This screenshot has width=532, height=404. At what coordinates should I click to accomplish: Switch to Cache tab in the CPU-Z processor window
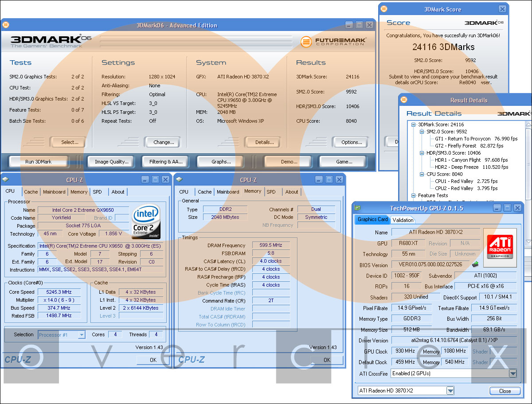(31, 192)
